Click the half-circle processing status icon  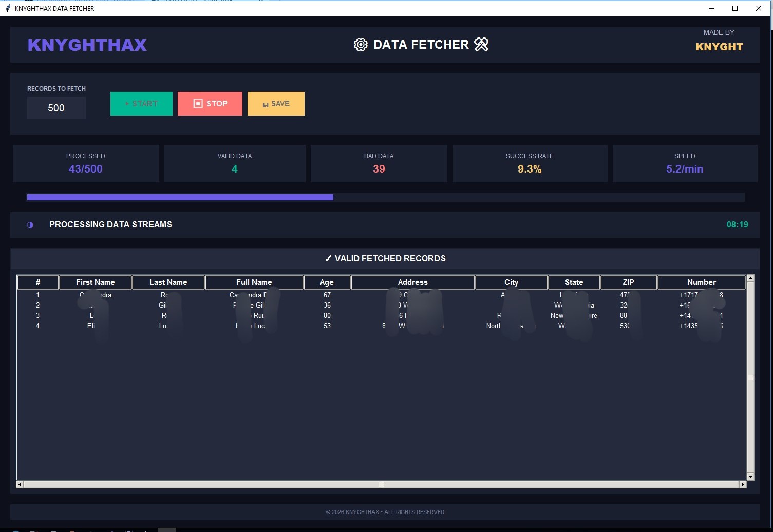point(30,225)
